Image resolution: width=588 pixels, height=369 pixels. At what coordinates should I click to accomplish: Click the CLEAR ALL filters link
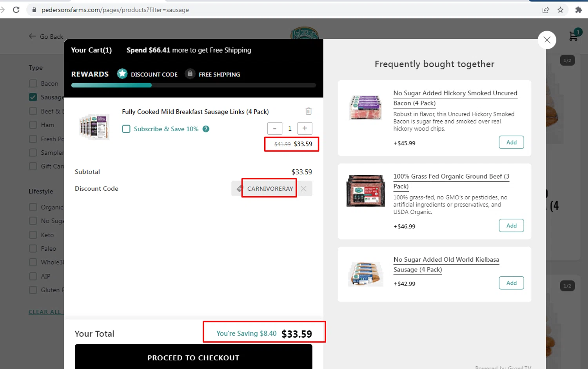(x=45, y=312)
